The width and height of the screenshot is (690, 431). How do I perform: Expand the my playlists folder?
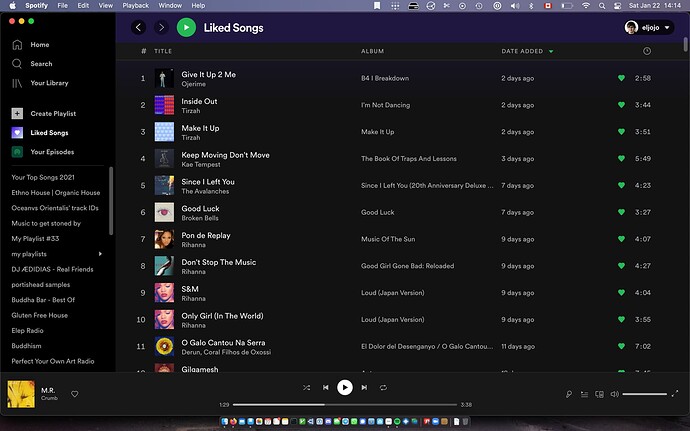point(100,254)
